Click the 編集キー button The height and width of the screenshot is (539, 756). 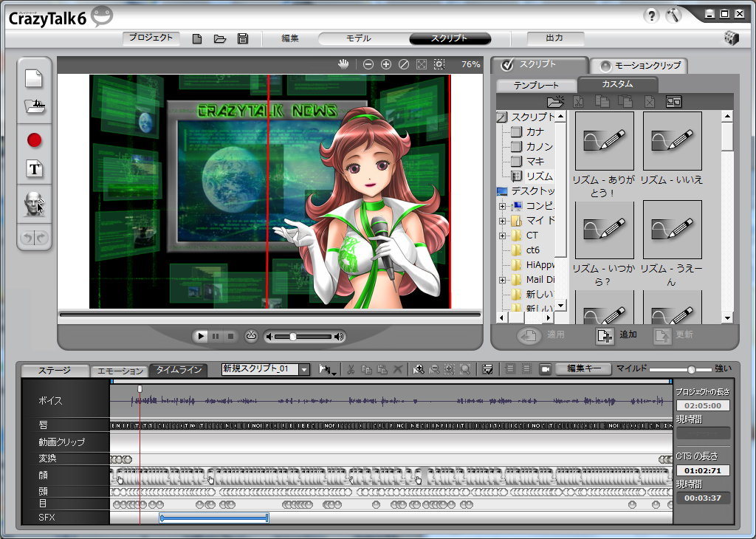click(x=583, y=369)
